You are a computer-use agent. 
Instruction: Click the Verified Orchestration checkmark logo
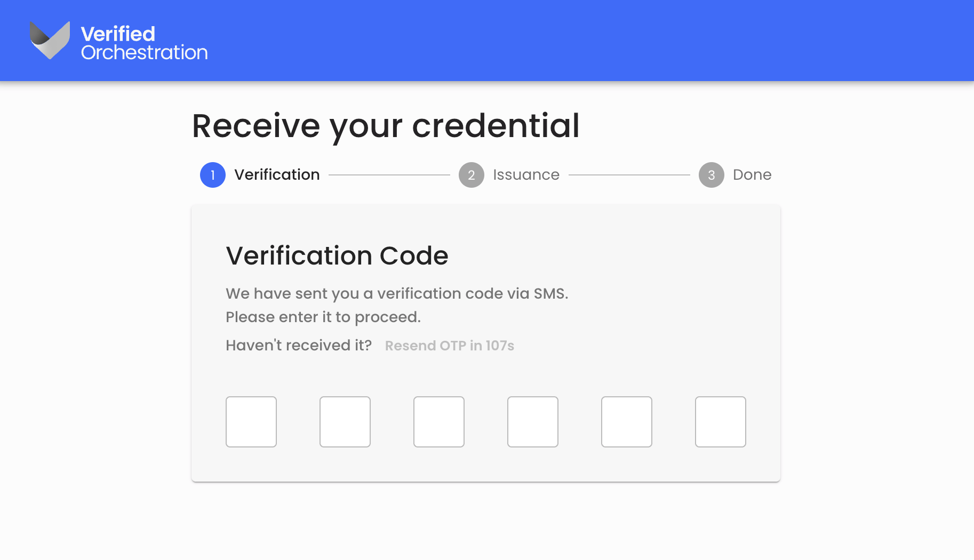tap(50, 41)
